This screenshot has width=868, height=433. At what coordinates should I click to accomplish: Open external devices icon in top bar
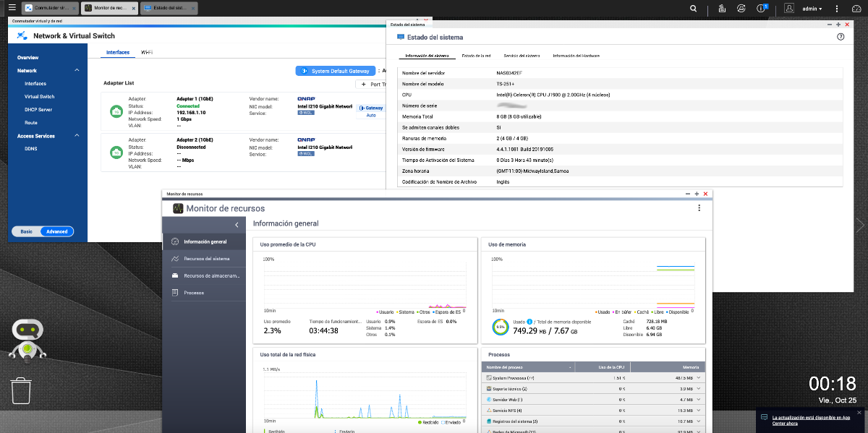click(741, 9)
